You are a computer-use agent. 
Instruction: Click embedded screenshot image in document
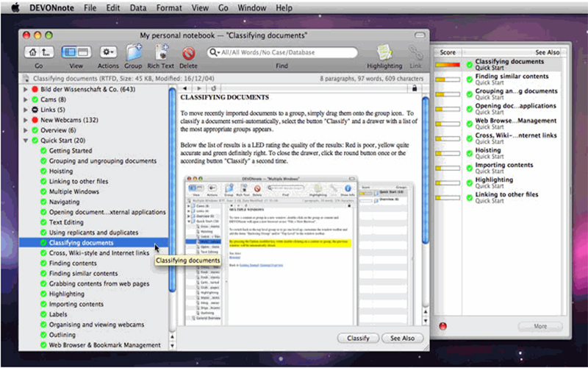point(299,250)
